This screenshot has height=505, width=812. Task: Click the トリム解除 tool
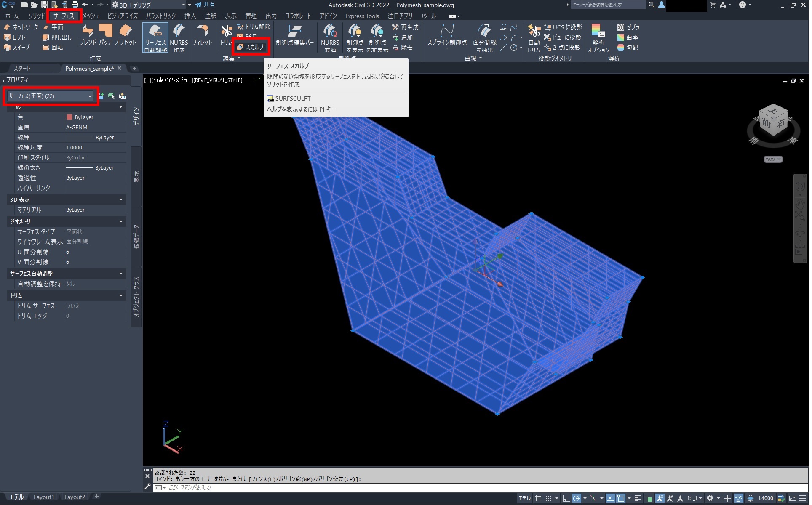[254, 27]
